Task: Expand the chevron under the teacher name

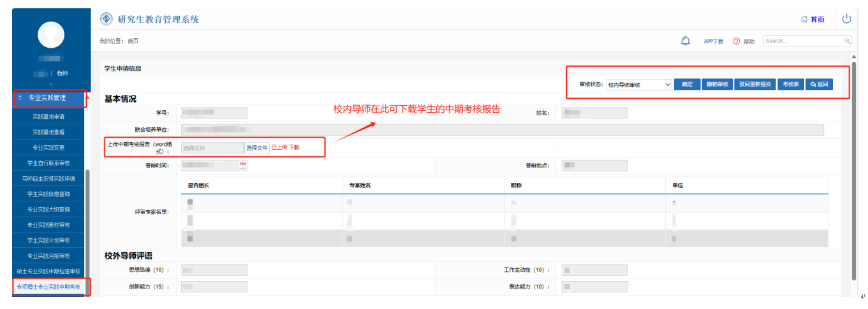Action: 51,83
